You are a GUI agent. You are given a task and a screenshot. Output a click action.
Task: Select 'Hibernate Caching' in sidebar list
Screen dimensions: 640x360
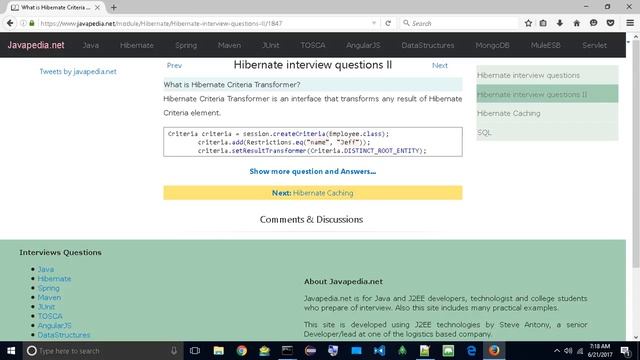(547, 113)
